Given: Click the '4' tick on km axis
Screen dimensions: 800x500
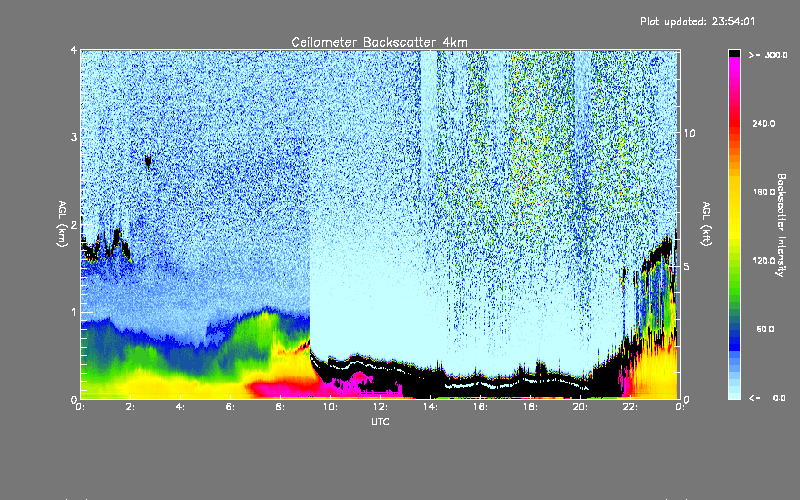Looking at the screenshot, I should 74,50.
